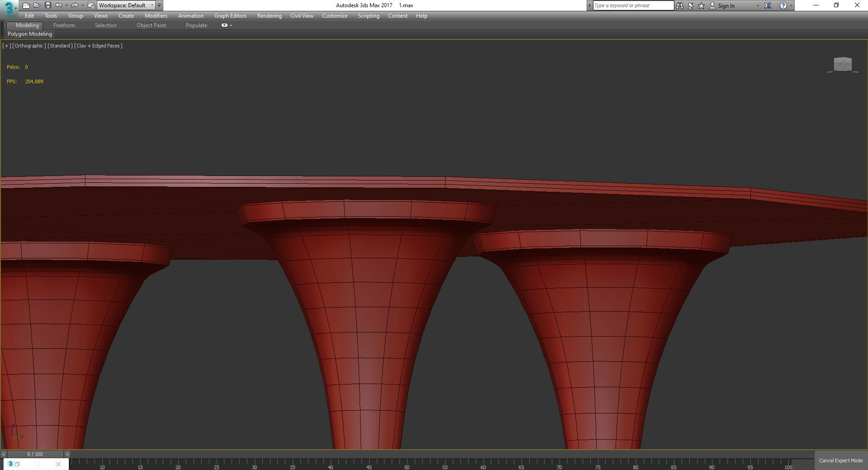The height and width of the screenshot is (470, 868).
Task: Open the Group menu
Action: (76, 16)
